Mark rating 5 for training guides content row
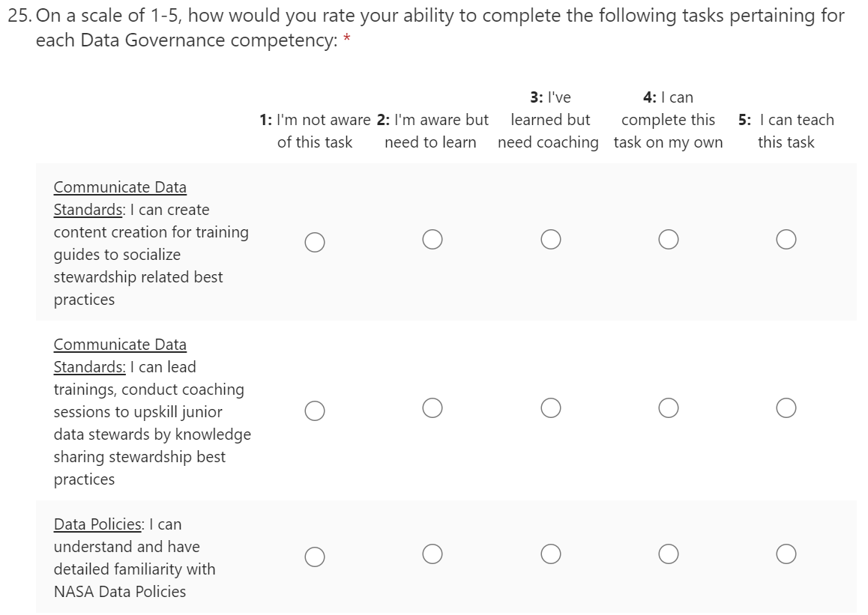Screen dimensions: 868x615 point(786,239)
